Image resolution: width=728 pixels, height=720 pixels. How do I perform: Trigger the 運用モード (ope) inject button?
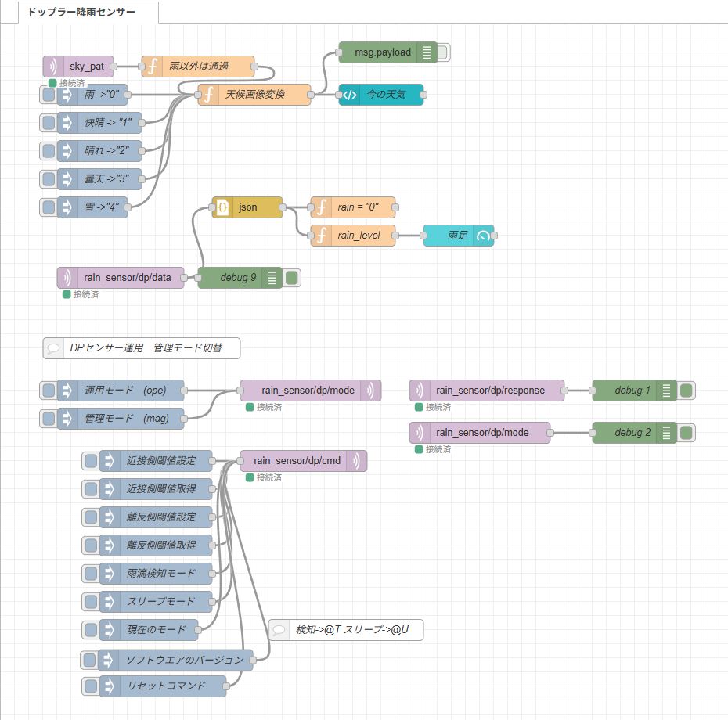pos(49,391)
